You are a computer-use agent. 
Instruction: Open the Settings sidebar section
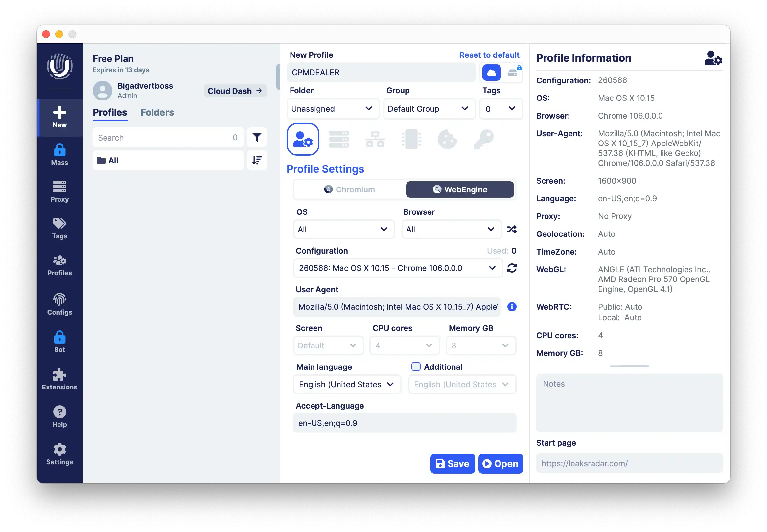(x=59, y=454)
